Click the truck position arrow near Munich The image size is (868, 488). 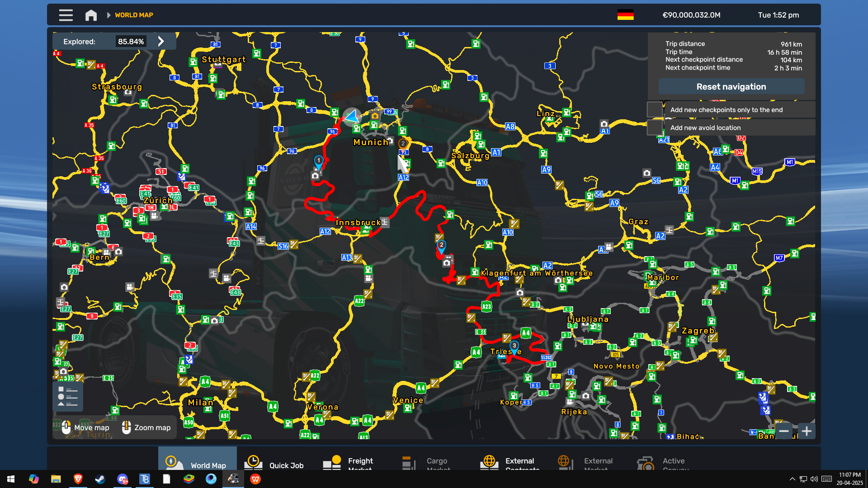tap(352, 117)
